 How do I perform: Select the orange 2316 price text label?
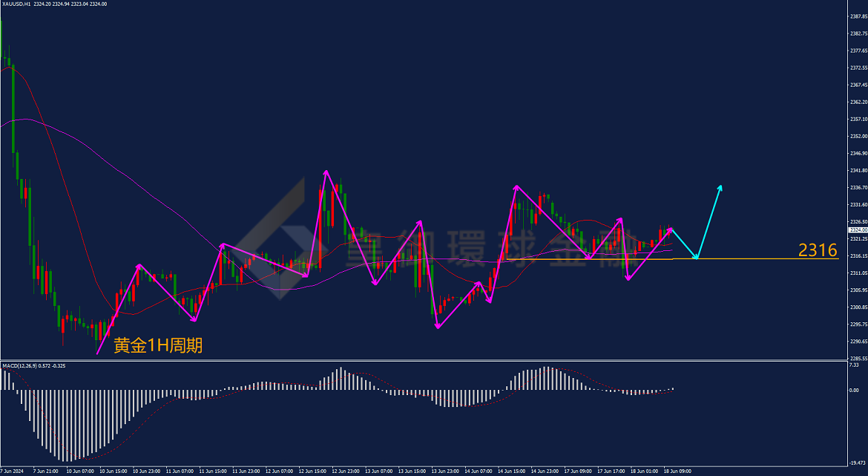point(818,250)
